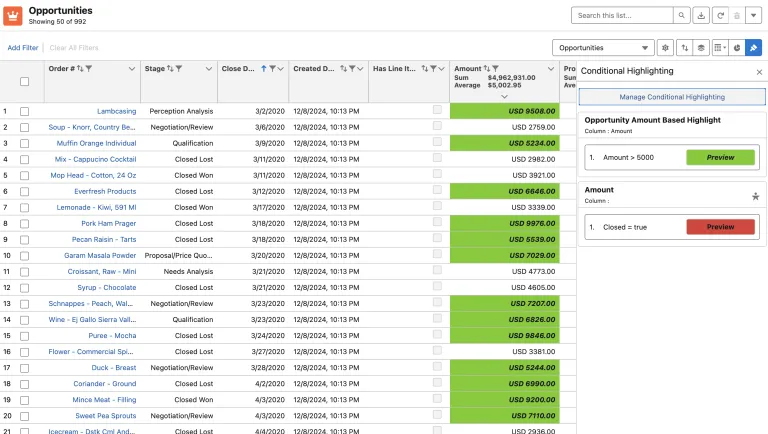Toggle Has Line Item box for Lambcasing row
768x434 pixels.
(x=437, y=110)
